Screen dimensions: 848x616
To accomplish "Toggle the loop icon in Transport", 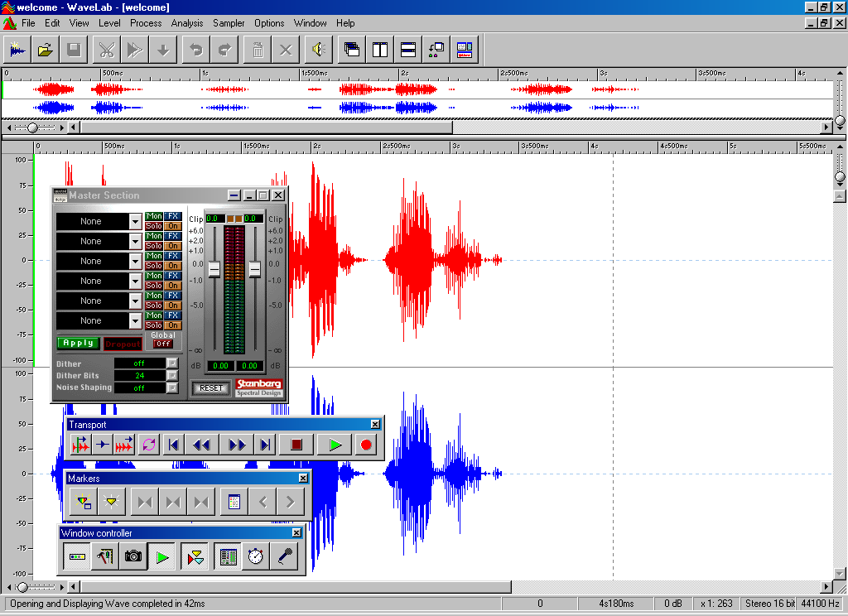I will pyautogui.click(x=148, y=445).
